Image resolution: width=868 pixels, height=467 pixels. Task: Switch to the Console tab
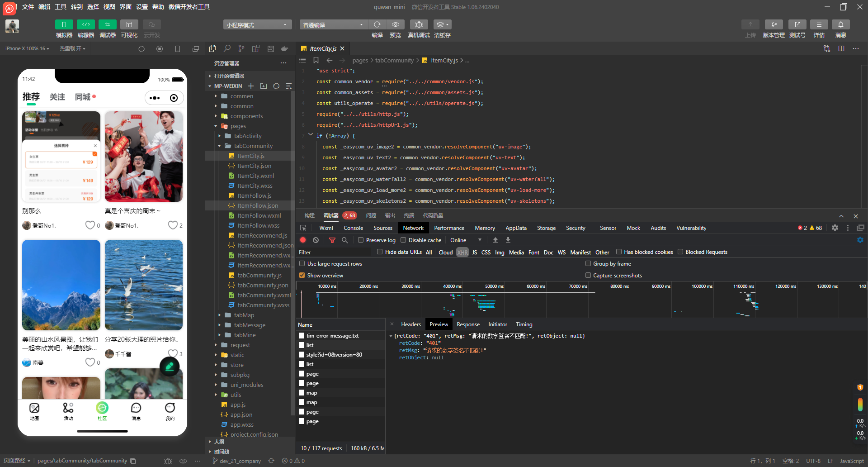(353, 228)
